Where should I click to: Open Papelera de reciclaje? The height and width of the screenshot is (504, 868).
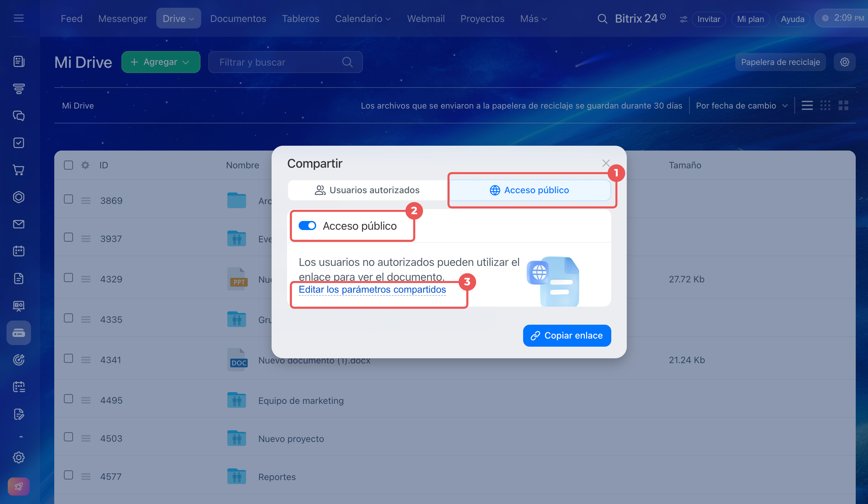click(780, 62)
